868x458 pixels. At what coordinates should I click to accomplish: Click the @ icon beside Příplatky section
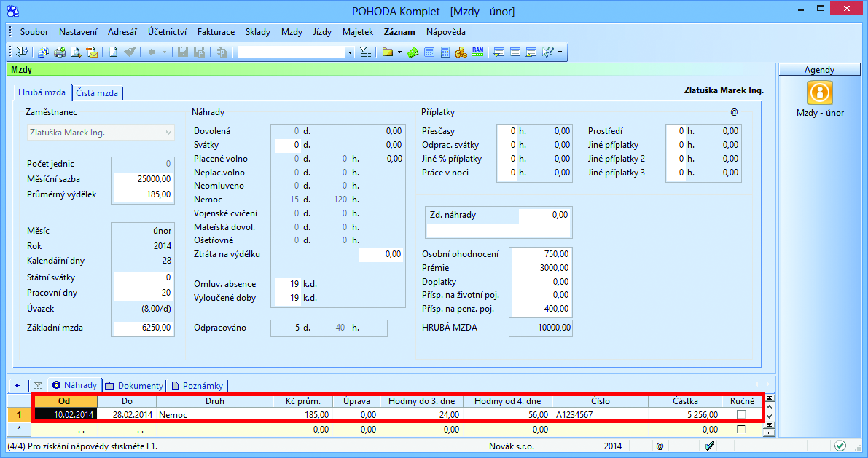[x=734, y=111]
